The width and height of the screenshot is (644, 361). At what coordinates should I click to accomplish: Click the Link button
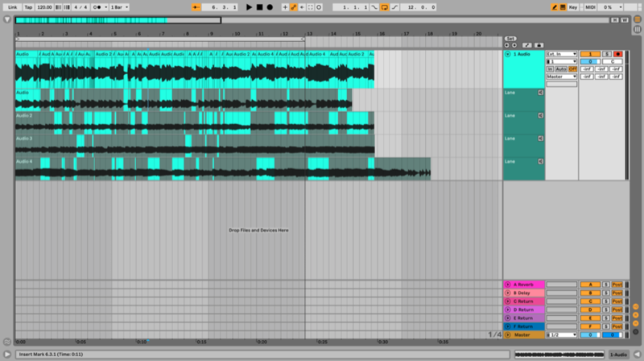click(12, 7)
